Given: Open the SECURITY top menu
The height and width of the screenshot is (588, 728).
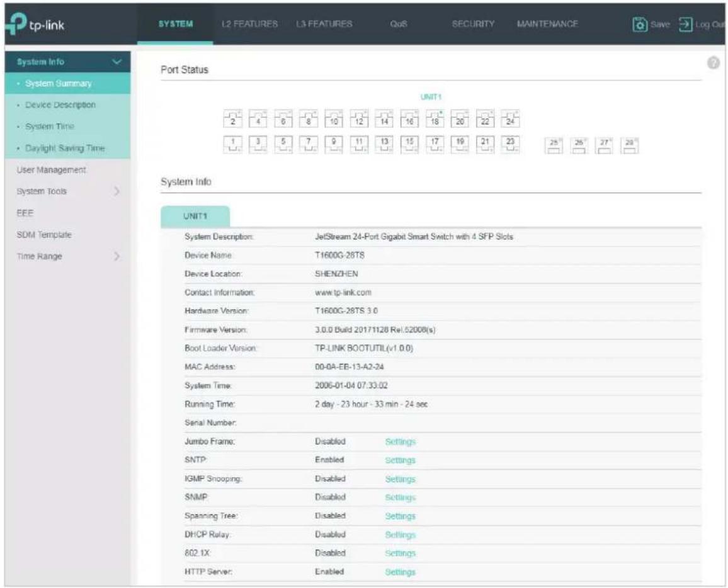Looking at the screenshot, I should [x=473, y=24].
